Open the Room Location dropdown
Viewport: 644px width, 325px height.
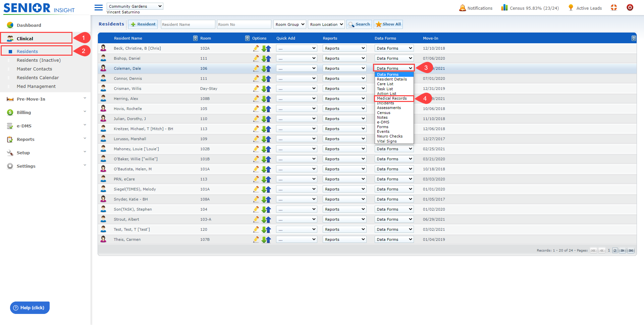[x=326, y=24]
